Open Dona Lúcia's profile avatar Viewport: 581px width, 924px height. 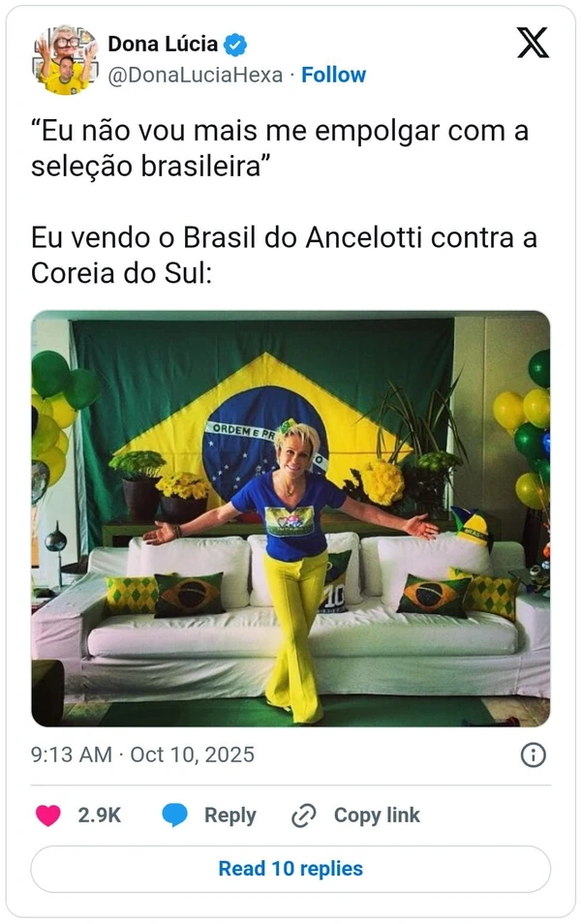[65, 59]
